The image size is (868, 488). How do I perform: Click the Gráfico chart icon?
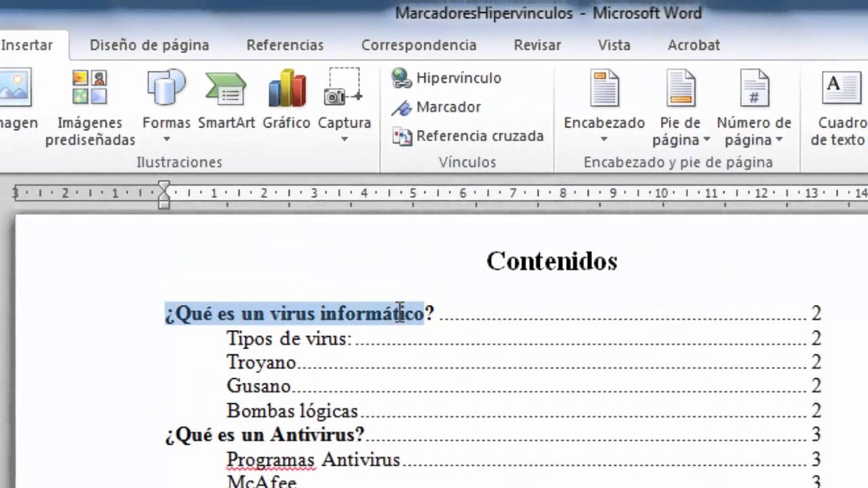tap(287, 87)
